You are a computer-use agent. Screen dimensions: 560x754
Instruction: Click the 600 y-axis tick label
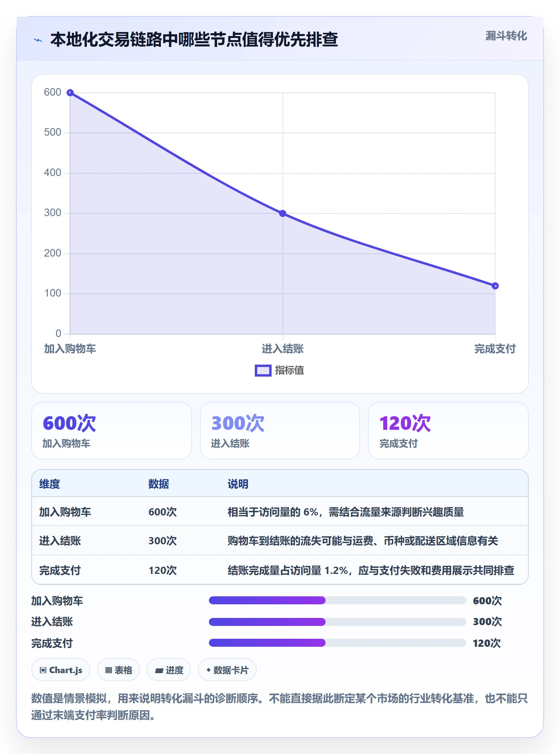[x=52, y=92]
